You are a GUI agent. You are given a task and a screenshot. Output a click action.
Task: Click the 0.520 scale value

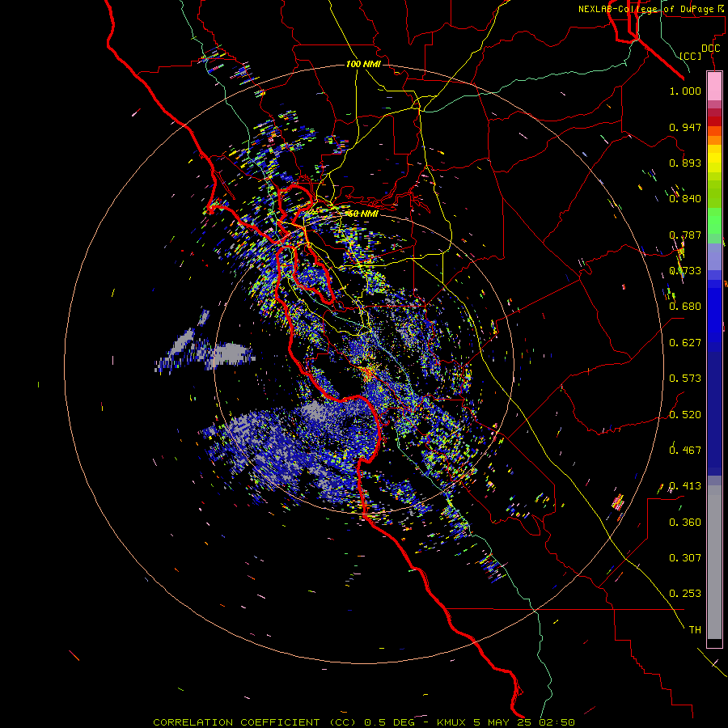(685, 415)
